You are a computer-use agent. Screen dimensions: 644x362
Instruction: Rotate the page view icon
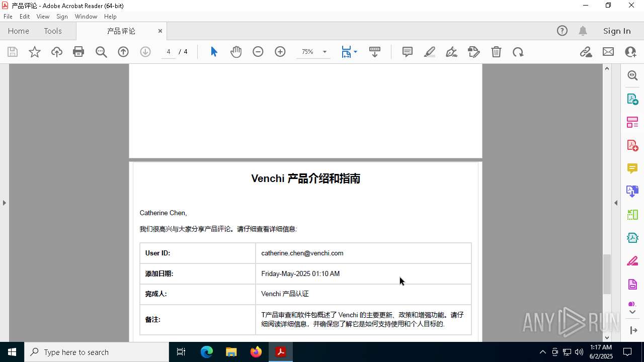click(x=518, y=52)
